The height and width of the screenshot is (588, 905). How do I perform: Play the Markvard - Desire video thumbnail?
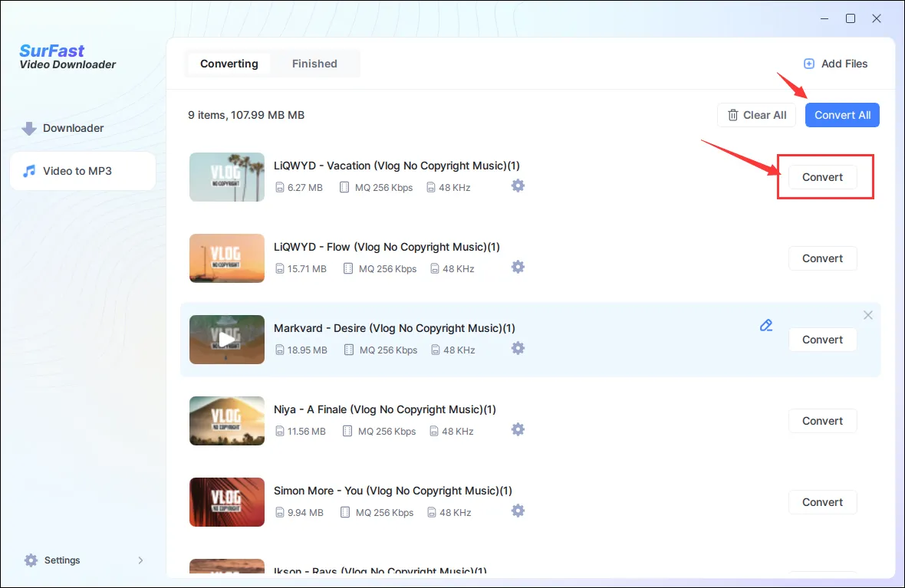pos(226,340)
